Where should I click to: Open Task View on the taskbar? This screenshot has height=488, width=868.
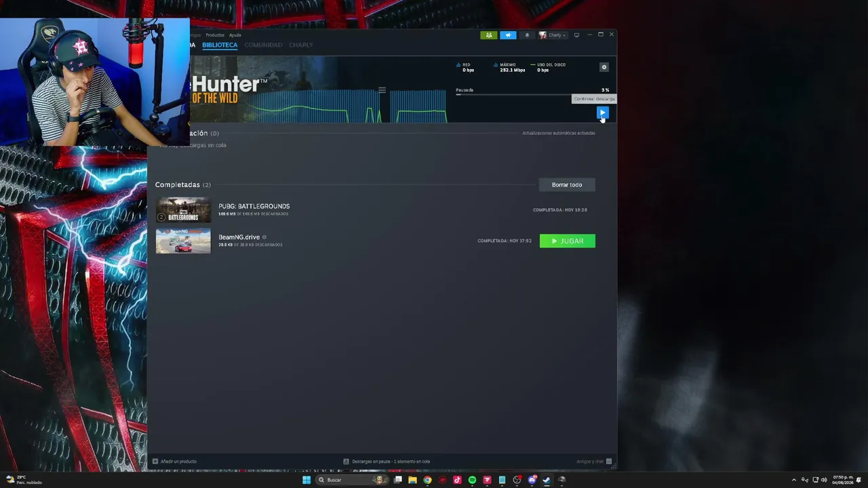click(398, 480)
